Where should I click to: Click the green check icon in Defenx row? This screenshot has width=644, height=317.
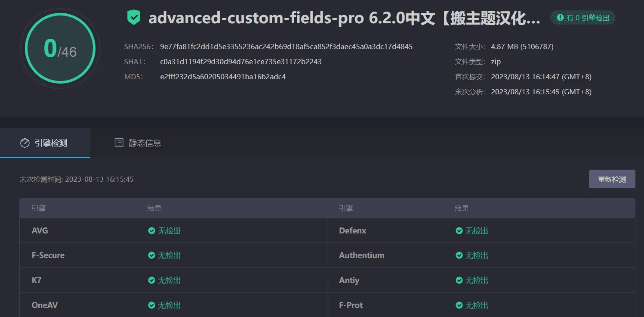(x=459, y=231)
